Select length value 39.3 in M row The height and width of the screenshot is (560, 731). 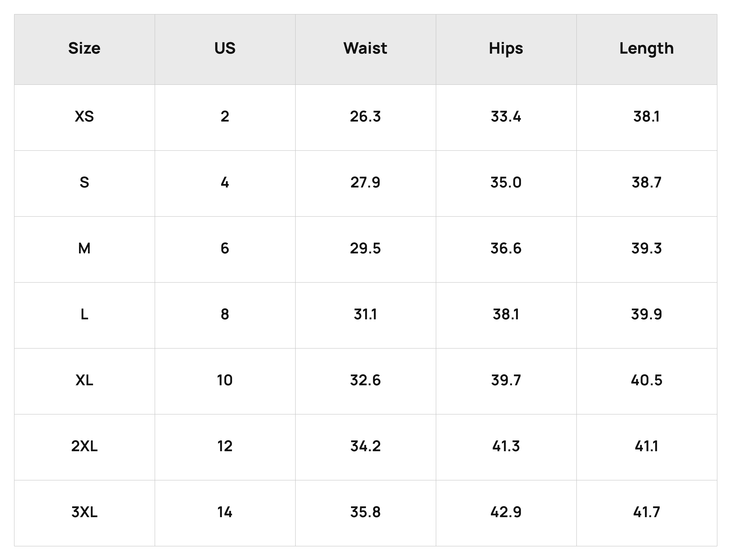[647, 249]
